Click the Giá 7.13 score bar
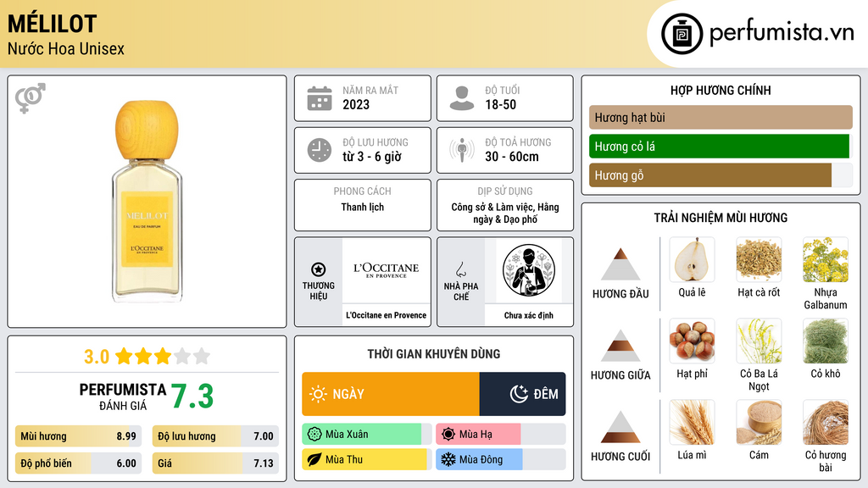 tap(215, 463)
